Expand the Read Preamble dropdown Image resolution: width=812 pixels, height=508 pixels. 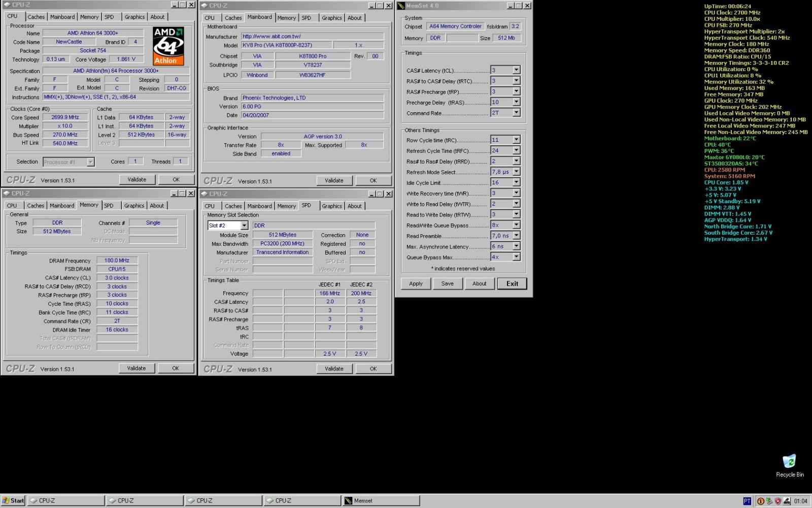pyautogui.click(x=516, y=236)
